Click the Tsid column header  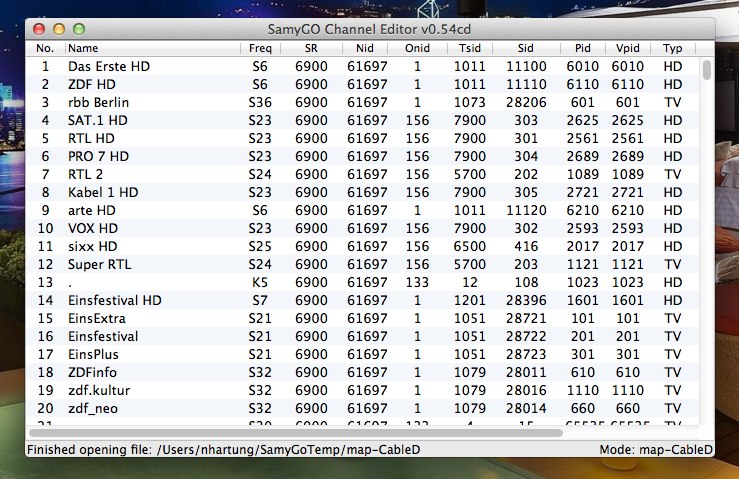470,48
